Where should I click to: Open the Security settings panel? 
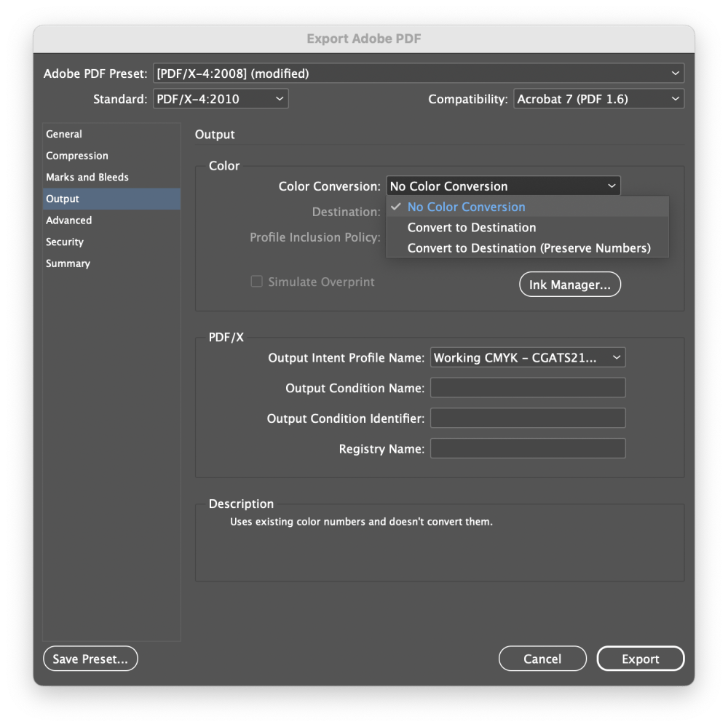click(x=64, y=242)
